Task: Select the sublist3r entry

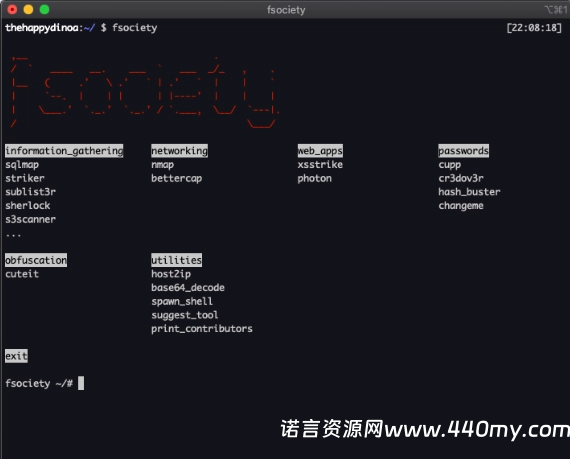Action: [31, 192]
